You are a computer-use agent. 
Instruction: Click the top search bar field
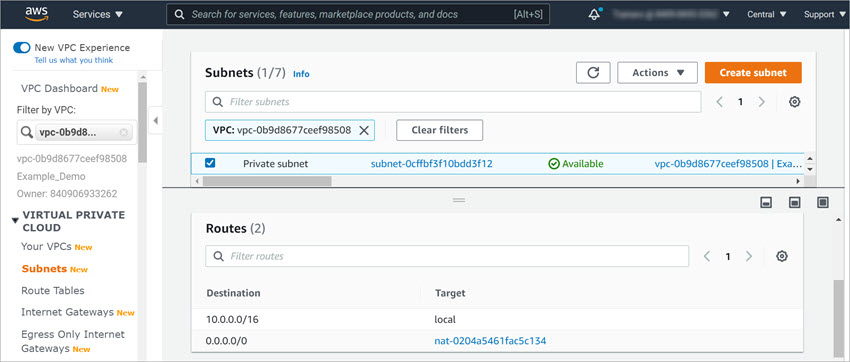(x=358, y=15)
